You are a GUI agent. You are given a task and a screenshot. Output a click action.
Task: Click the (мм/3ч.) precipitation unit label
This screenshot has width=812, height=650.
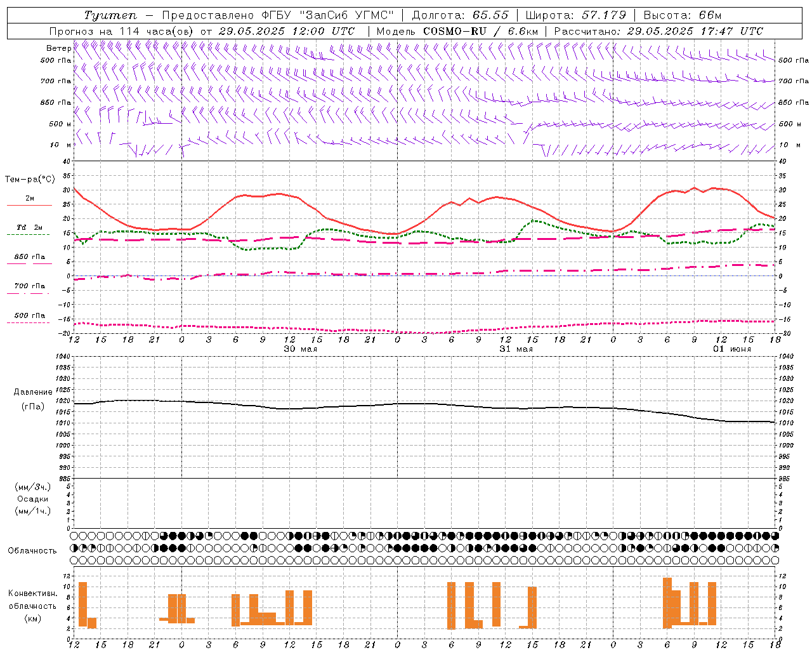pos(33,487)
